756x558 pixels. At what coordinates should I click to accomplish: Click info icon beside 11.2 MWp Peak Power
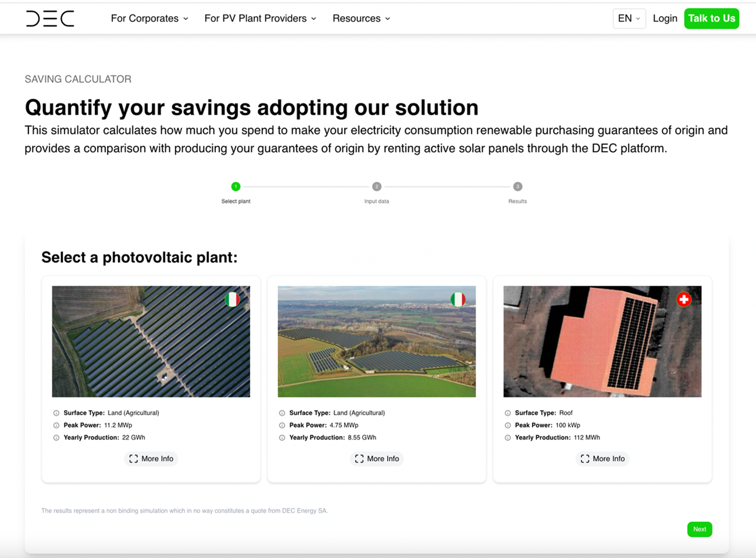point(56,425)
